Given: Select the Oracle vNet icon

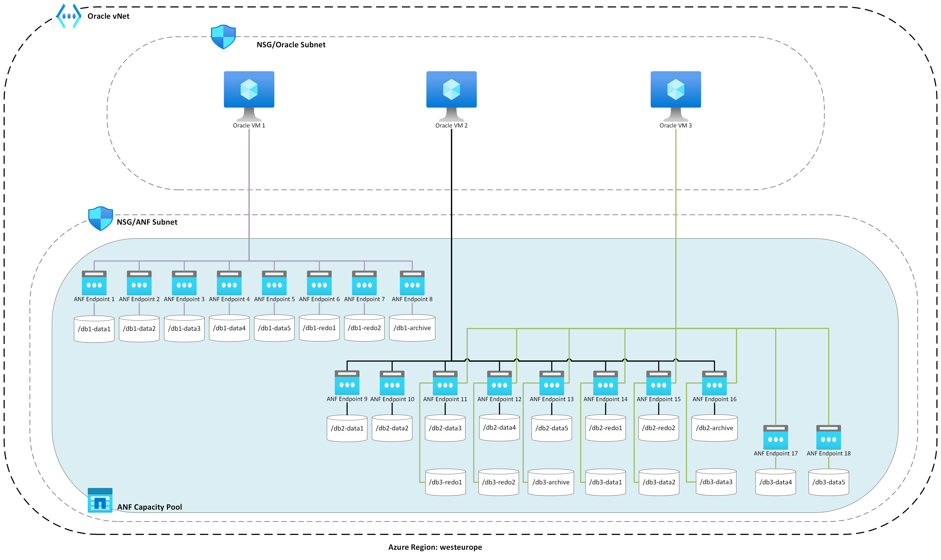Looking at the screenshot, I should (69, 16).
